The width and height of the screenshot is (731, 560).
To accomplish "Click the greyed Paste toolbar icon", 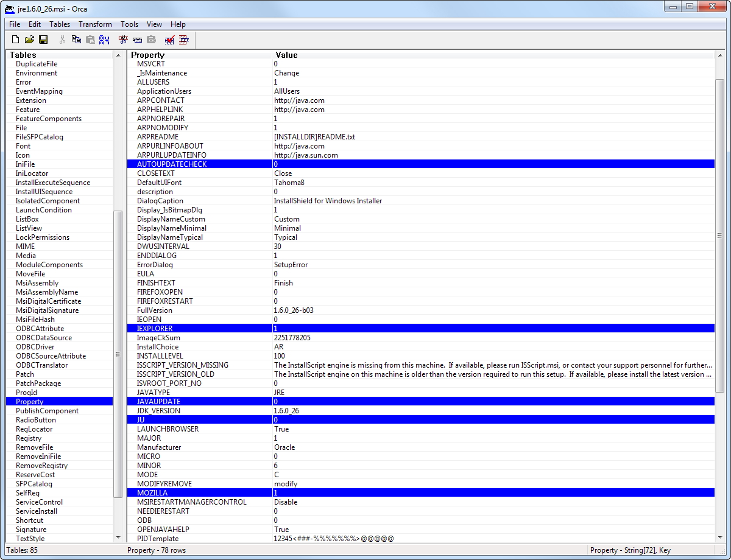I will click(x=90, y=40).
